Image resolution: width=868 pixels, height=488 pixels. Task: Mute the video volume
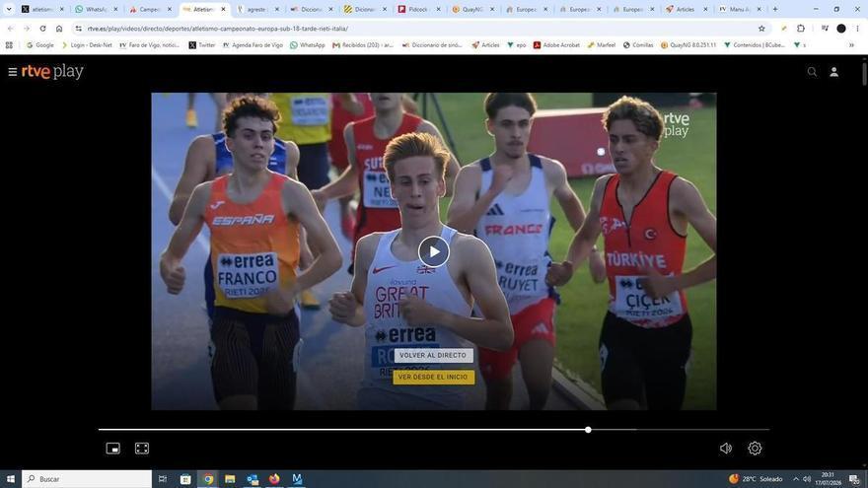pyautogui.click(x=726, y=449)
